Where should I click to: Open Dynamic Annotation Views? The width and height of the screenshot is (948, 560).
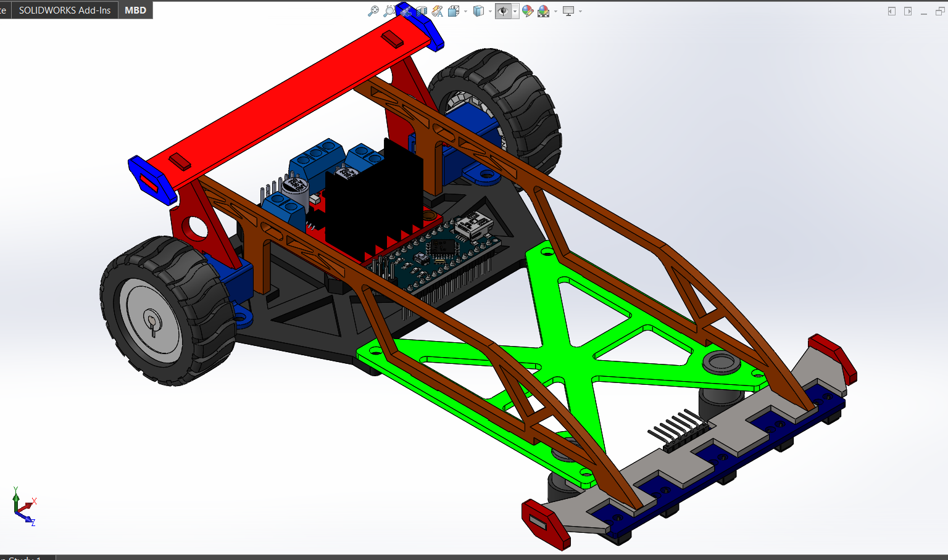coord(438,11)
